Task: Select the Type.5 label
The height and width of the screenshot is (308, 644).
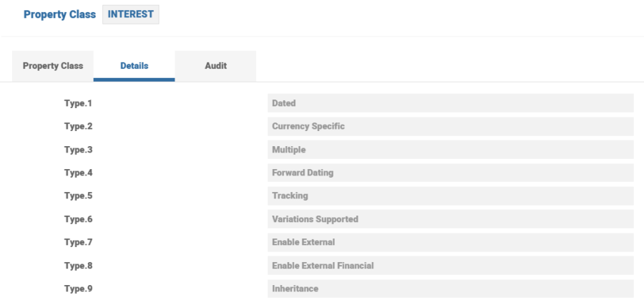Action: 79,196
